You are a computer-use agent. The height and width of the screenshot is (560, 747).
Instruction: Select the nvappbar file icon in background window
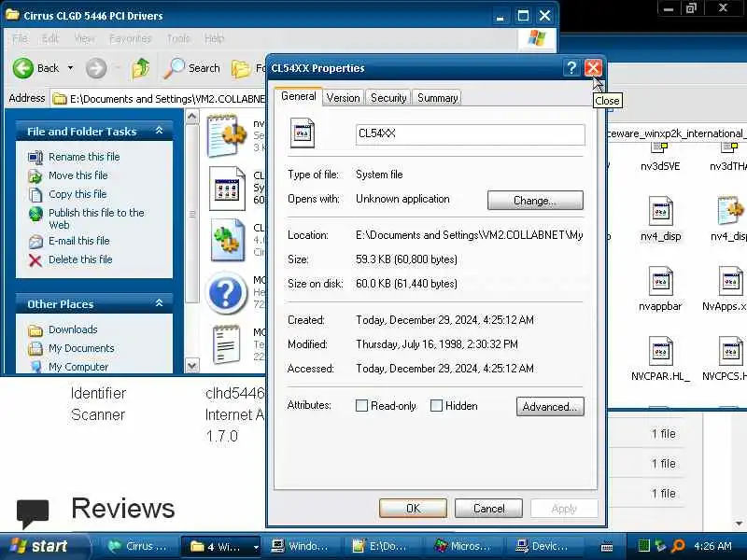click(x=660, y=281)
